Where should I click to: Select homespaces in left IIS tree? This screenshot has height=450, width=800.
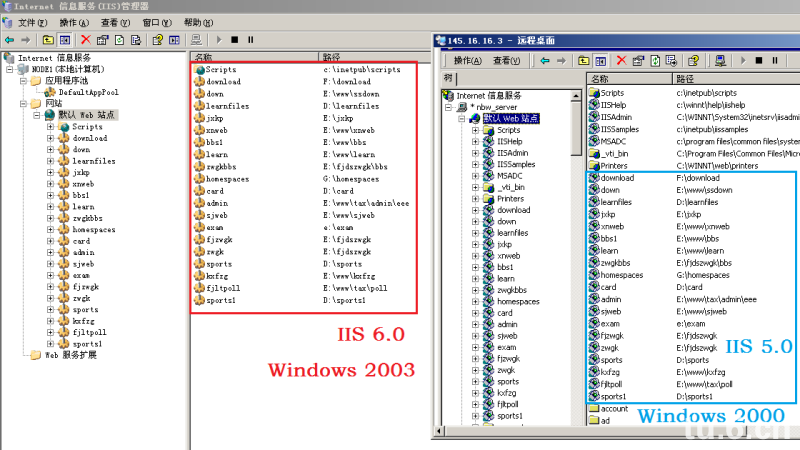pyautogui.click(x=94, y=230)
